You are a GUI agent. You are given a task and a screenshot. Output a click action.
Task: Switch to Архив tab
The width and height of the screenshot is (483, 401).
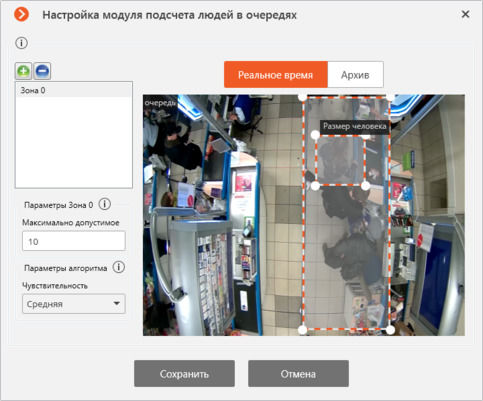pos(355,75)
